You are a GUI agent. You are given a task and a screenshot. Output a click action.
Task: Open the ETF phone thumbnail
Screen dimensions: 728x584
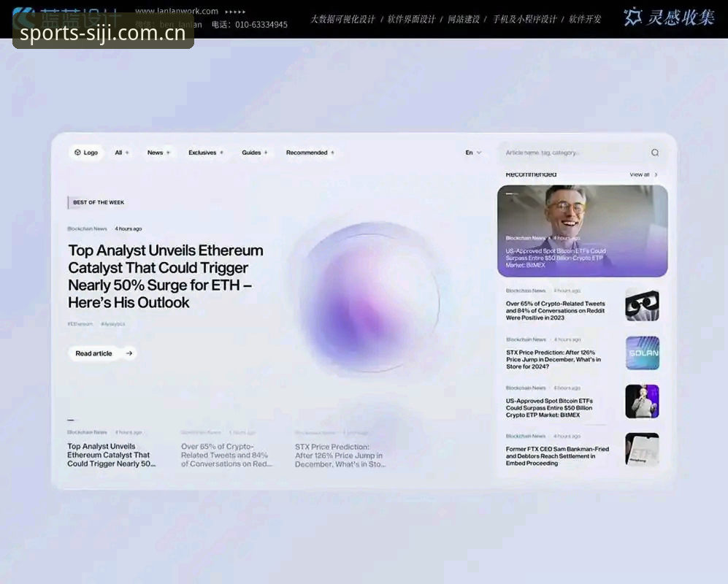pyautogui.click(x=642, y=450)
